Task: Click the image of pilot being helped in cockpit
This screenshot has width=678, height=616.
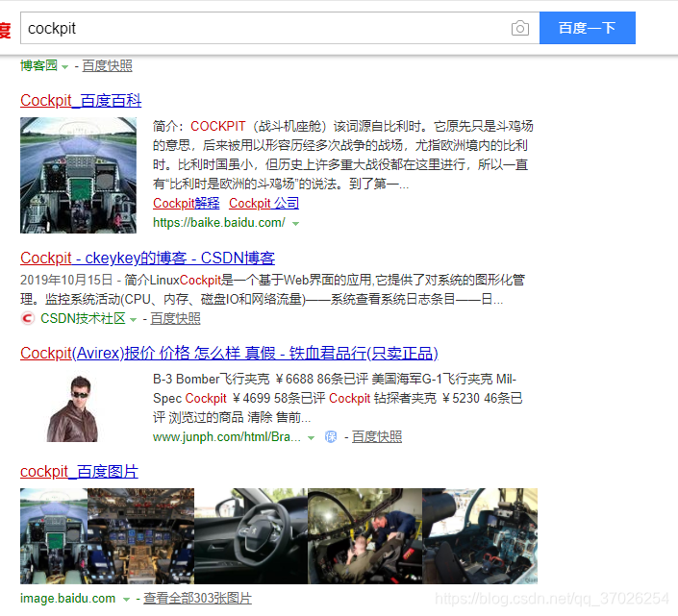Action: click(x=364, y=536)
